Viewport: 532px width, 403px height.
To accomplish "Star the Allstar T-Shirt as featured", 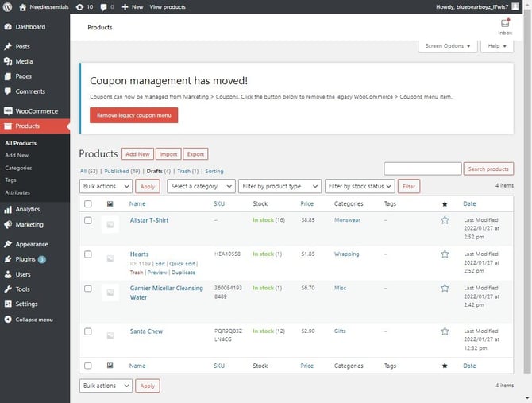I will tap(445, 220).
